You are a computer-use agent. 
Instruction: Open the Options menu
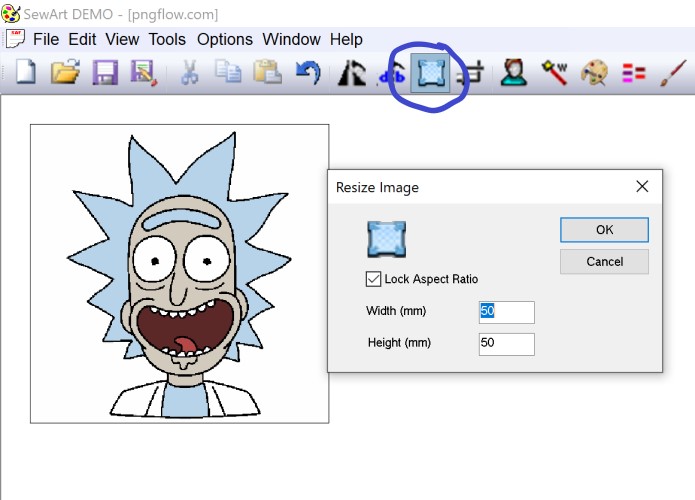pos(225,39)
